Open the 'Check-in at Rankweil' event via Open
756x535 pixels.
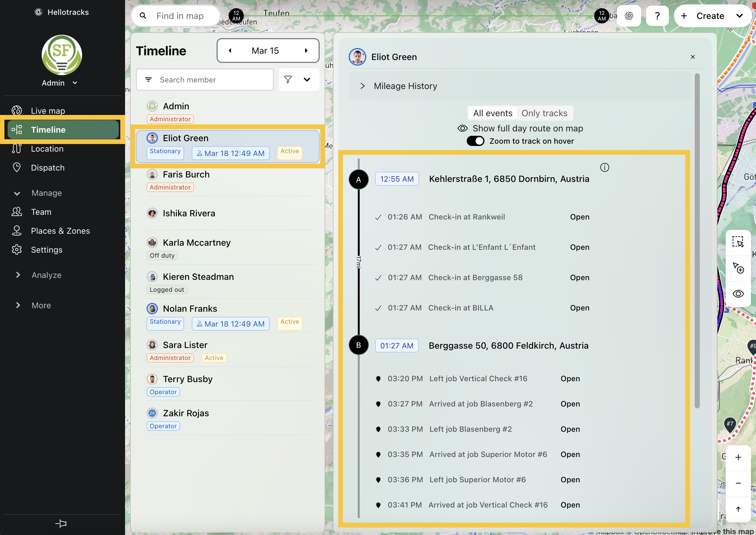(579, 217)
